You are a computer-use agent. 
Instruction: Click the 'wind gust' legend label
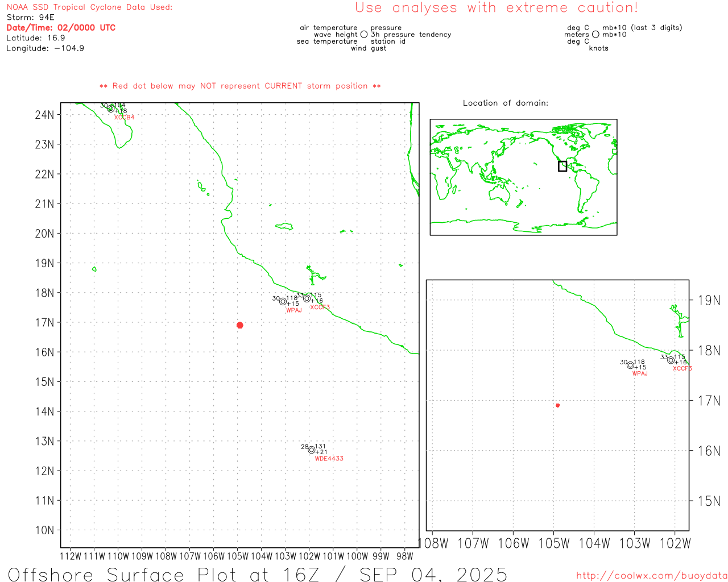pyautogui.click(x=369, y=48)
